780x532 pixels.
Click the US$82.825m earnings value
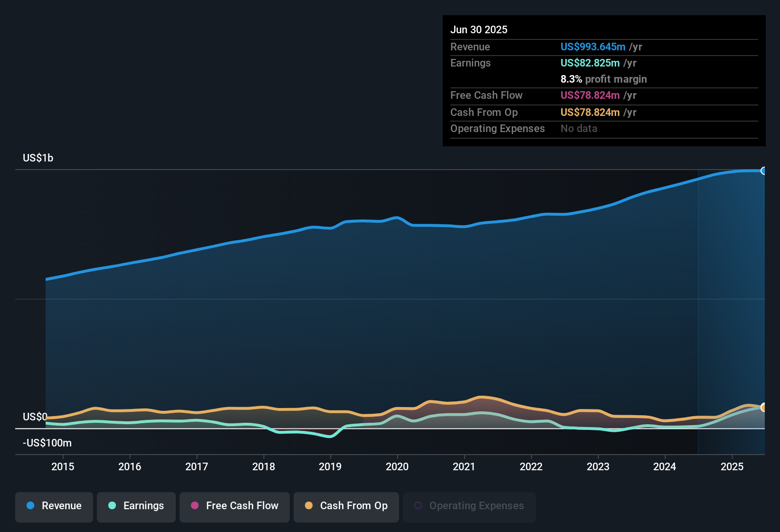click(590, 63)
